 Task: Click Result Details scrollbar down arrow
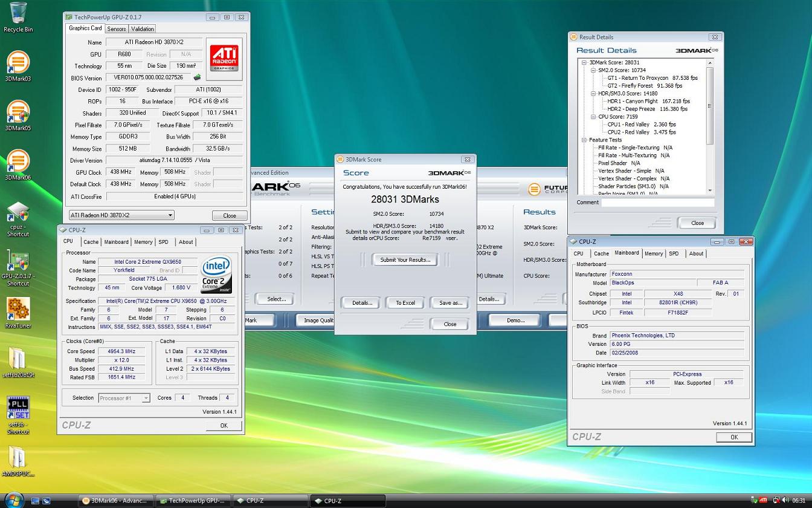point(710,190)
